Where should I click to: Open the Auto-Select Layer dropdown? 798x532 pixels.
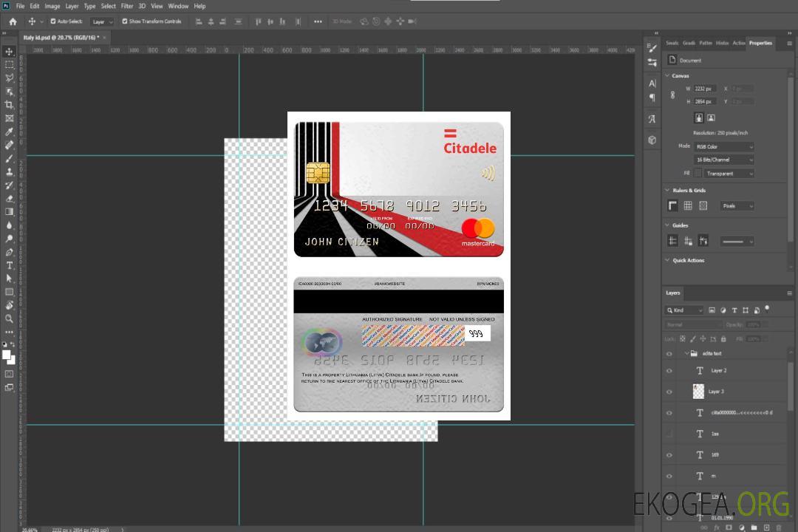tap(102, 21)
